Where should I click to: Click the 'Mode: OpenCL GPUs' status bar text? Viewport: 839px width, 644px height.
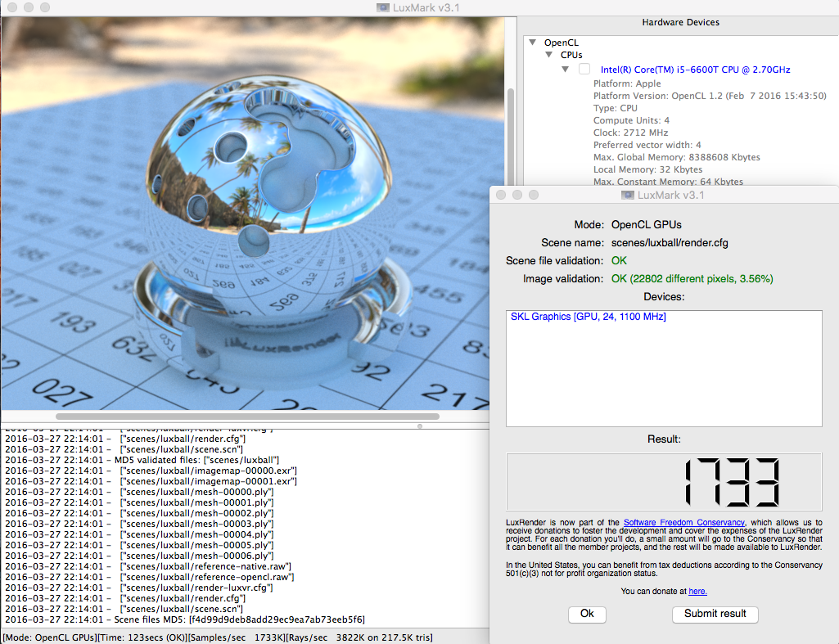[x=50, y=637]
